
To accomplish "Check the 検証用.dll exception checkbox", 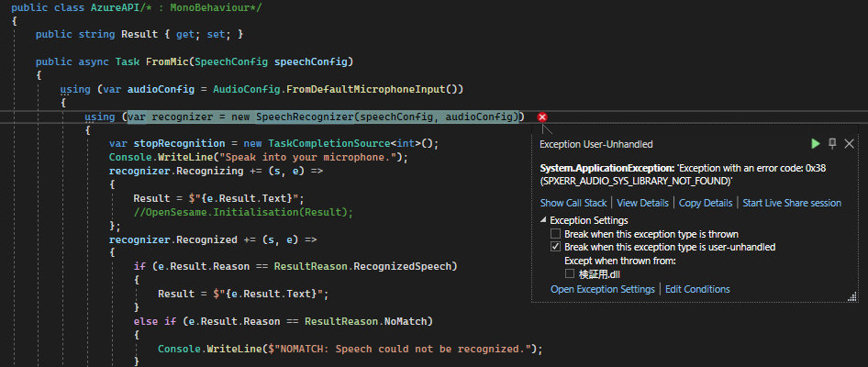I will point(570,273).
